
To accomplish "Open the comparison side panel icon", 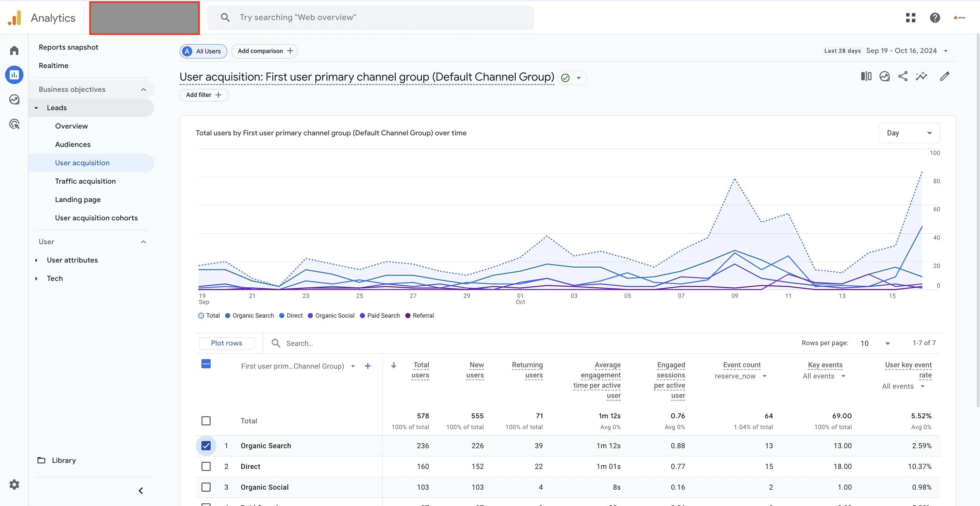I will click(866, 76).
